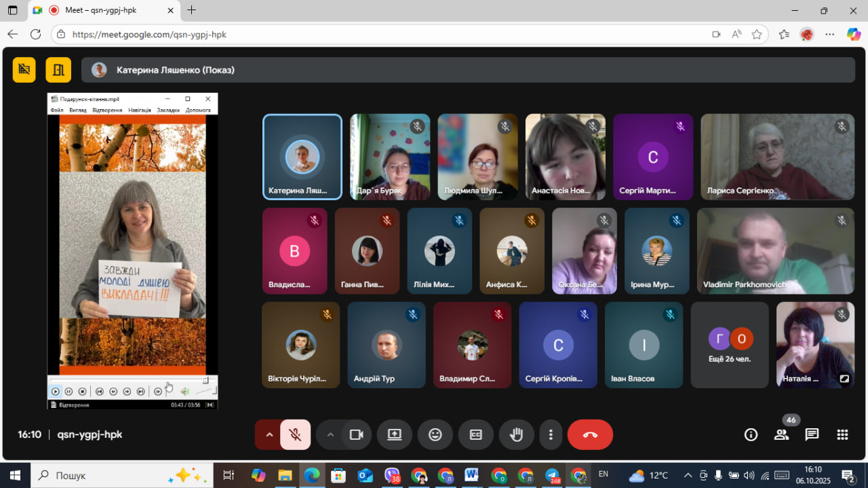
Task: Select the Meet – qsn-ygpj-hpk browser tab
Action: click(102, 10)
